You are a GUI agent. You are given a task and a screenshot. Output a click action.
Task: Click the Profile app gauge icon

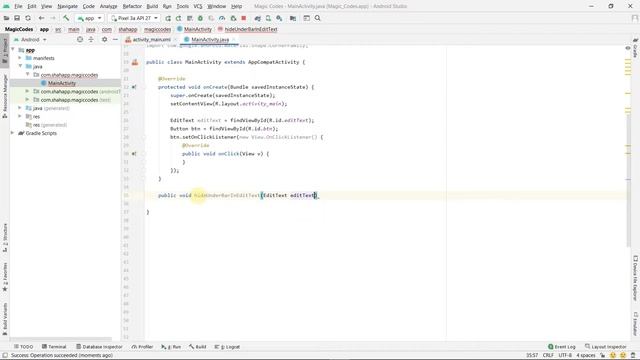tap(222, 18)
